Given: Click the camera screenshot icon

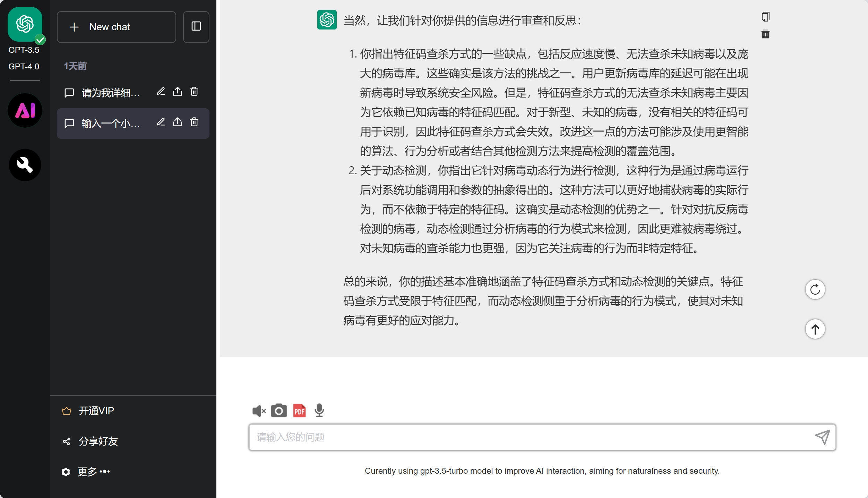Looking at the screenshot, I should 279,411.
